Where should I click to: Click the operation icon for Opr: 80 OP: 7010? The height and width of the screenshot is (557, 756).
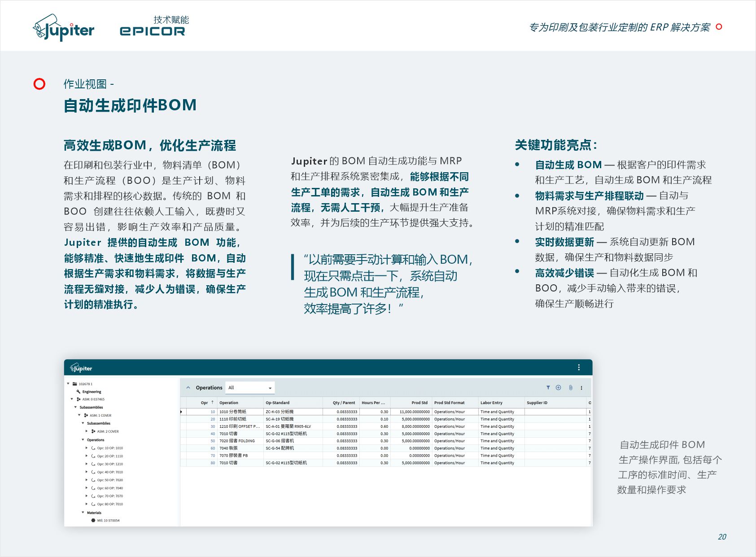pyautogui.click(x=93, y=504)
